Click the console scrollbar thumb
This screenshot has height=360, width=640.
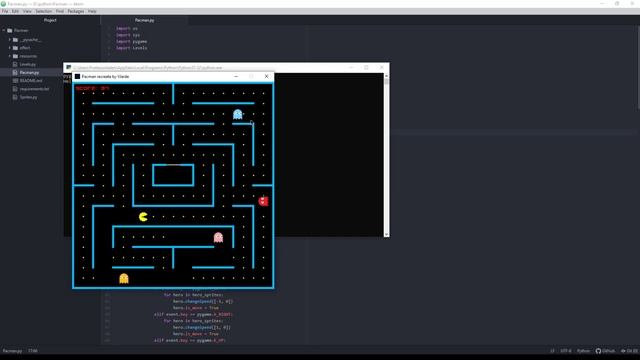click(x=386, y=82)
